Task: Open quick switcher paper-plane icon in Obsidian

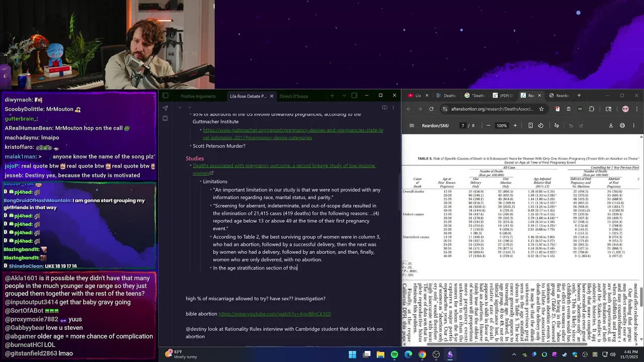Action: pos(165,108)
